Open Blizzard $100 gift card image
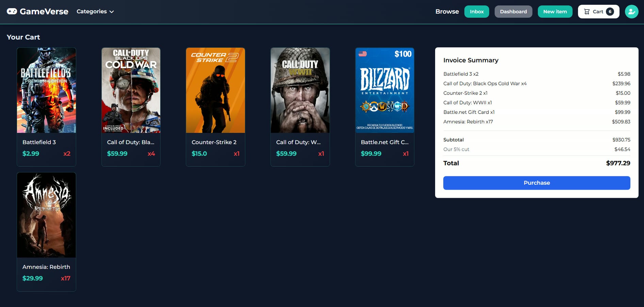644x307 pixels. (x=385, y=90)
